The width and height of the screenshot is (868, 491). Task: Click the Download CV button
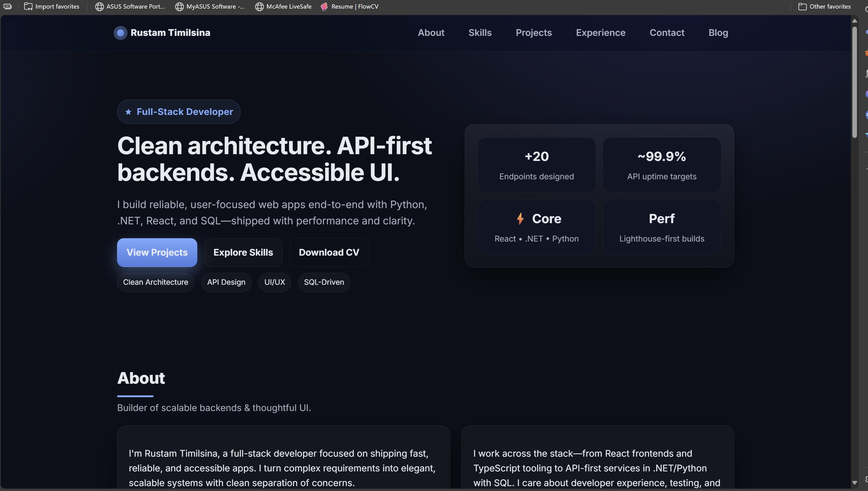(329, 252)
